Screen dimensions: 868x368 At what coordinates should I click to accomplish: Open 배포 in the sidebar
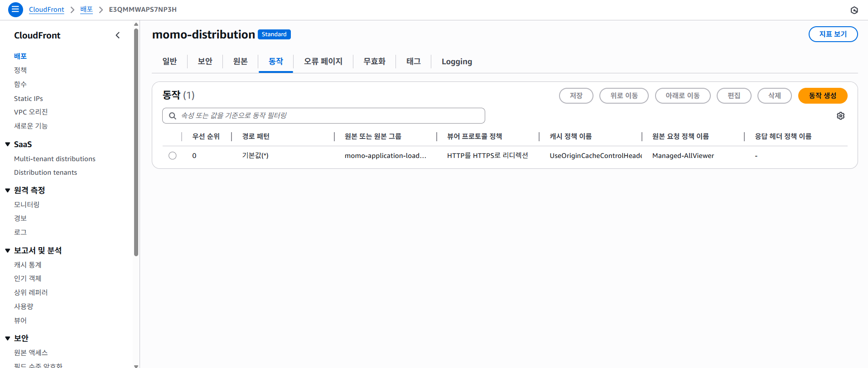(x=20, y=56)
